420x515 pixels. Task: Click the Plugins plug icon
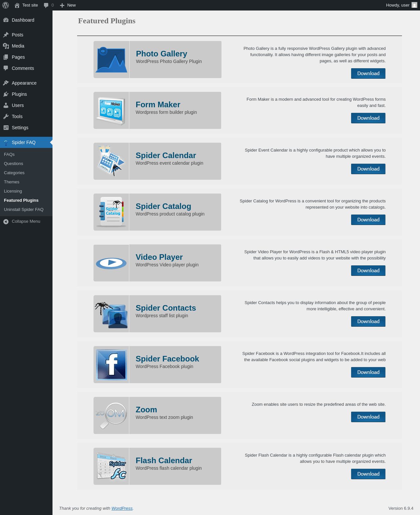click(6, 94)
